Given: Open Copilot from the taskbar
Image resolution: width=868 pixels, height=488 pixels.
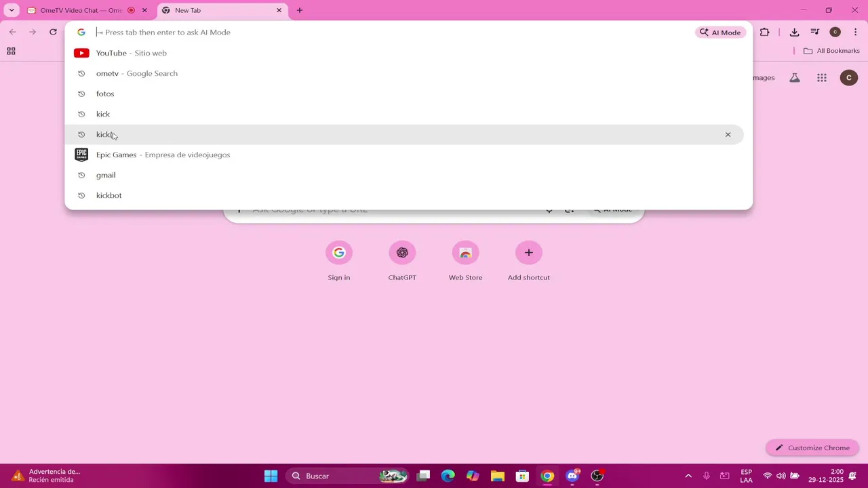Looking at the screenshot, I should click(x=473, y=476).
